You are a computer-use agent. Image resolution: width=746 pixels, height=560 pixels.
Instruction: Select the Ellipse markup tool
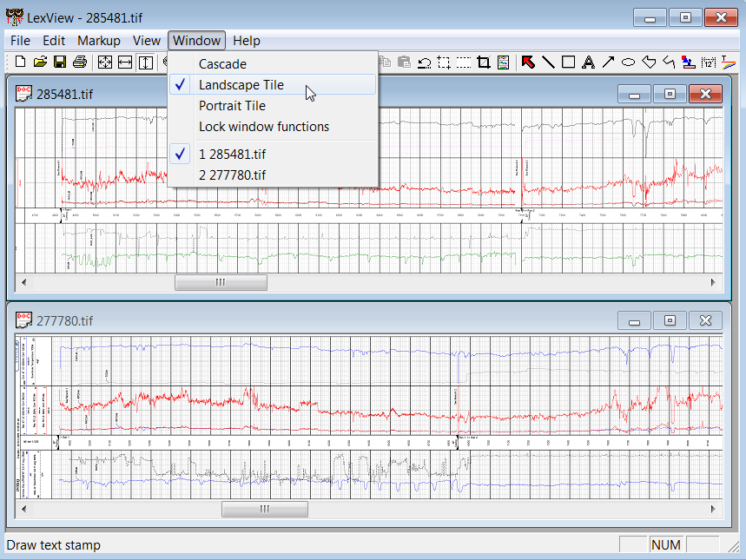(x=628, y=63)
